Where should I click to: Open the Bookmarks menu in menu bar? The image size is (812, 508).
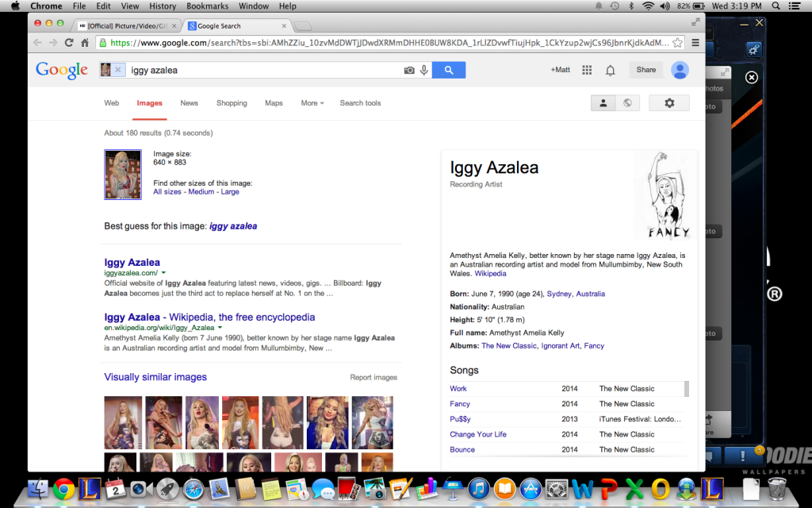pos(207,6)
